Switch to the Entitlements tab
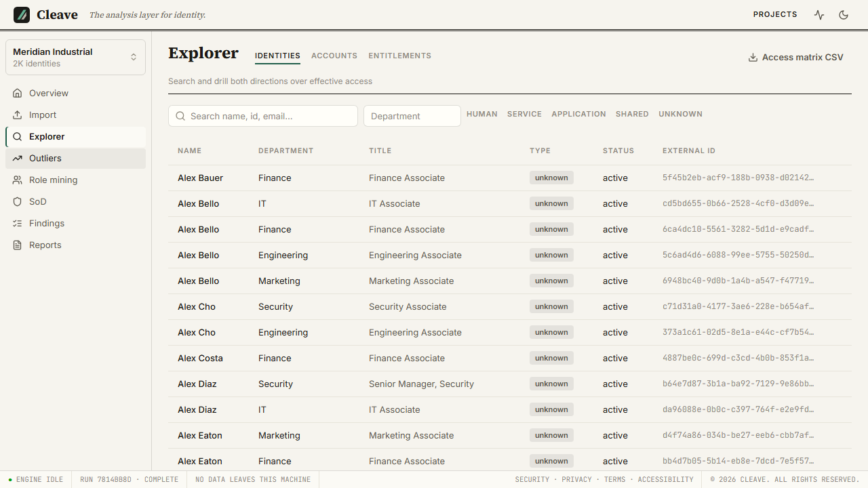 (x=399, y=56)
